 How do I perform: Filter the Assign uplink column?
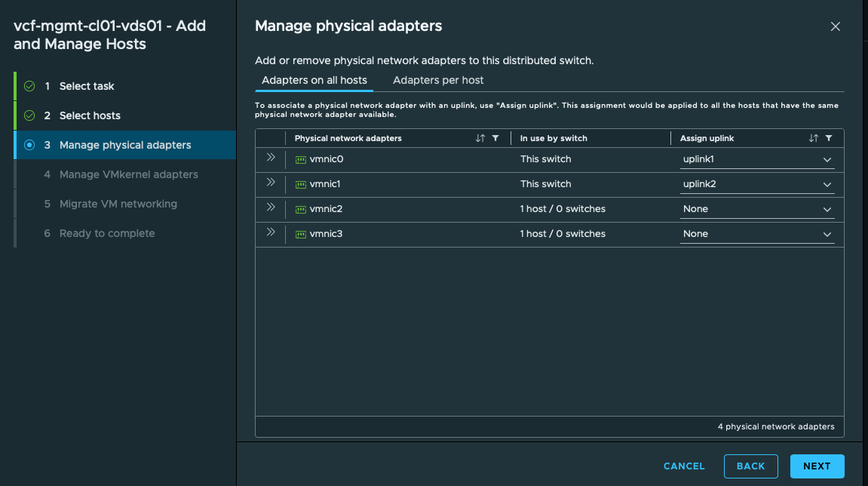coord(829,139)
